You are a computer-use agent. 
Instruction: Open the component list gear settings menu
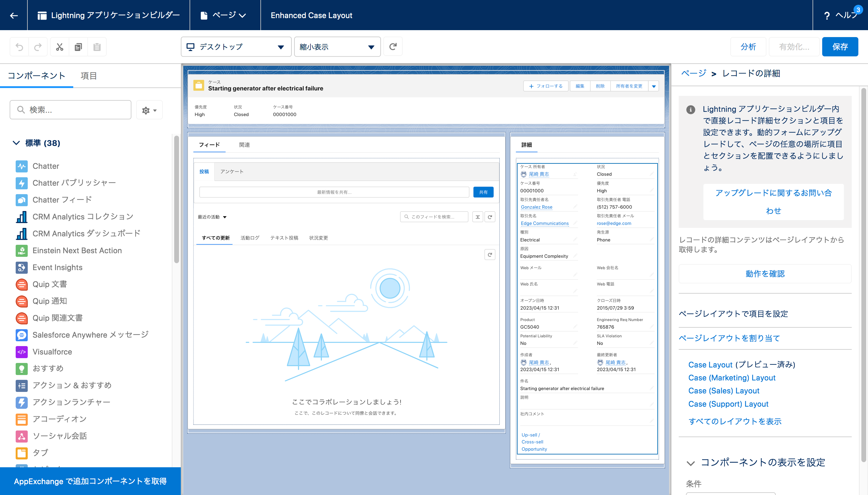tap(149, 110)
